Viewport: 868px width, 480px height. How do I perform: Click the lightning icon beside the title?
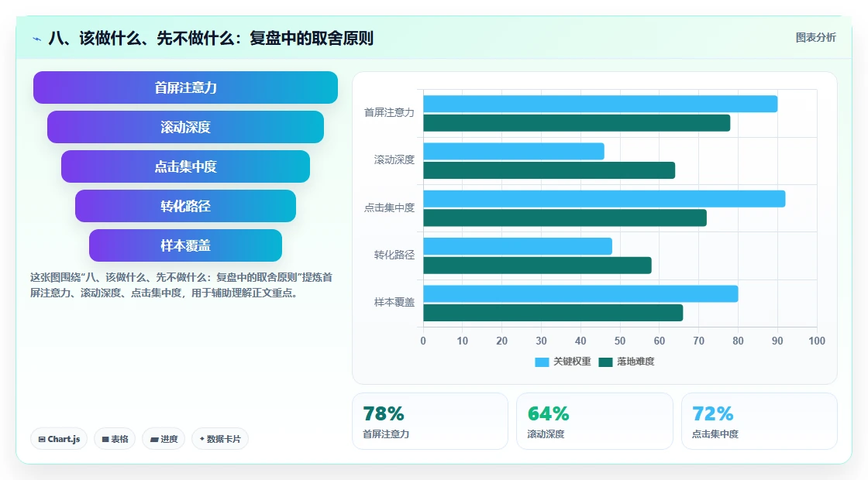(x=37, y=39)
